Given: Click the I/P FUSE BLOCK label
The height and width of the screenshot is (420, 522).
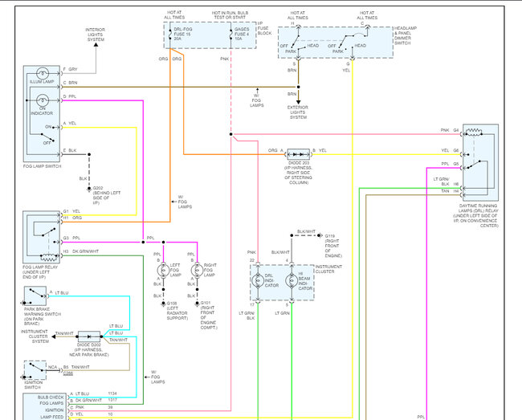Looking at the screenshot, I should (x=264, y=28).
